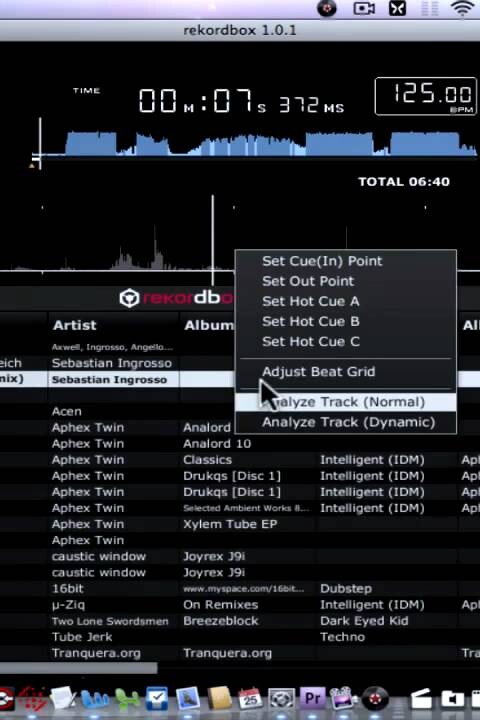This screenshot has height=720, width=480.
Task: Open the rekordbox vinyl icon in dock
Action: [375, 699]
